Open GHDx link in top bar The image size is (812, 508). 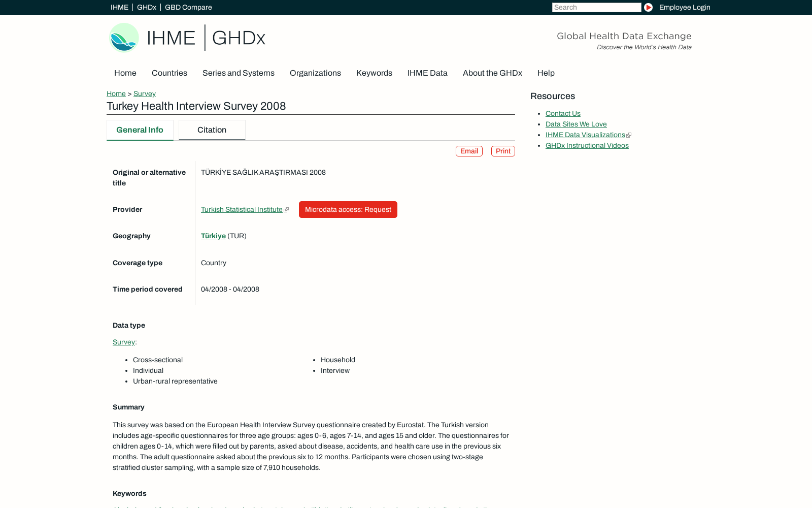(x=147, y=8)
